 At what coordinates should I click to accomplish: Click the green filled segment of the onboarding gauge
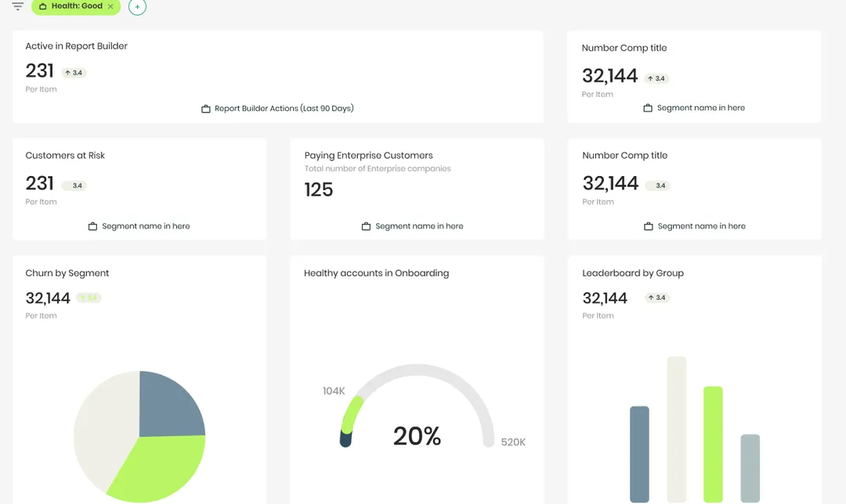351,416
